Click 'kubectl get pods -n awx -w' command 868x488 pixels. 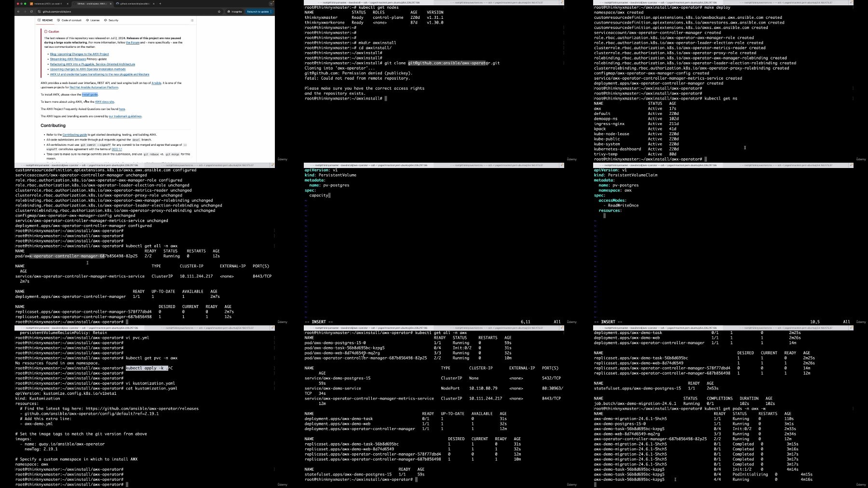[735, 408]
